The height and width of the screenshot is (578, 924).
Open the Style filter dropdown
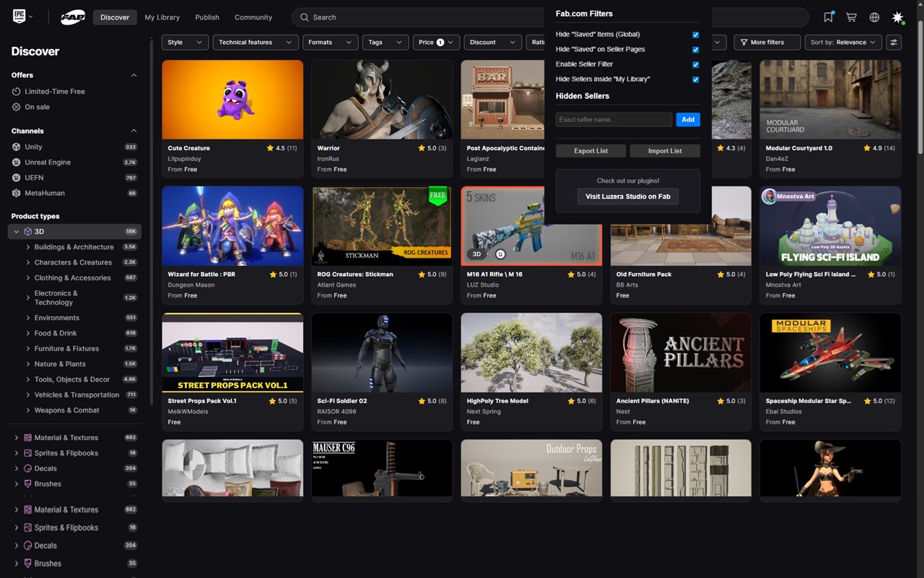(185, 43)
